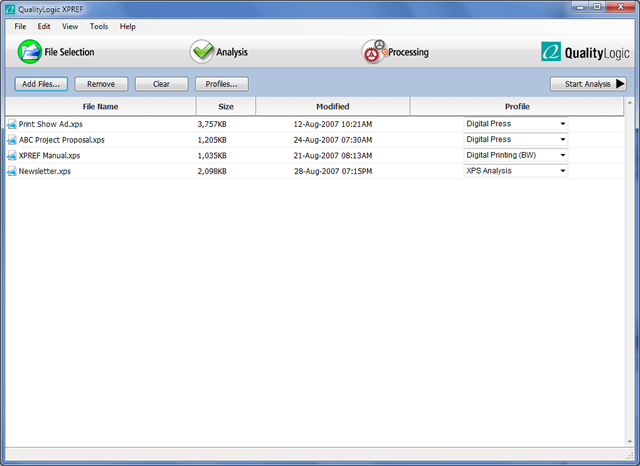Click the 1,035KB size cell
The height and width of the screenshot is (466, 640).
(212, 155)
